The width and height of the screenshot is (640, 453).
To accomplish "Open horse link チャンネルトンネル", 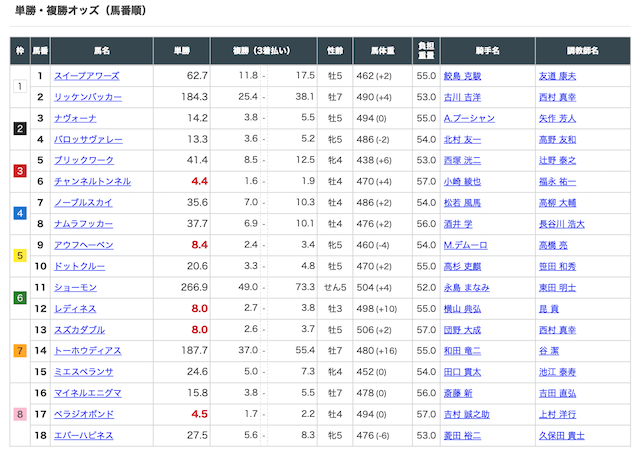I will point(91,181).
